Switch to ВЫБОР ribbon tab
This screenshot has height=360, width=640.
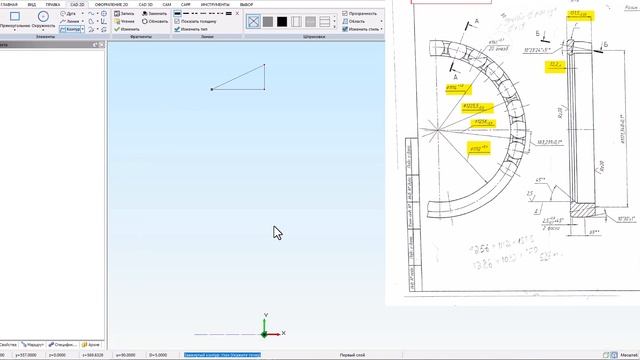(x=246, y=4)
